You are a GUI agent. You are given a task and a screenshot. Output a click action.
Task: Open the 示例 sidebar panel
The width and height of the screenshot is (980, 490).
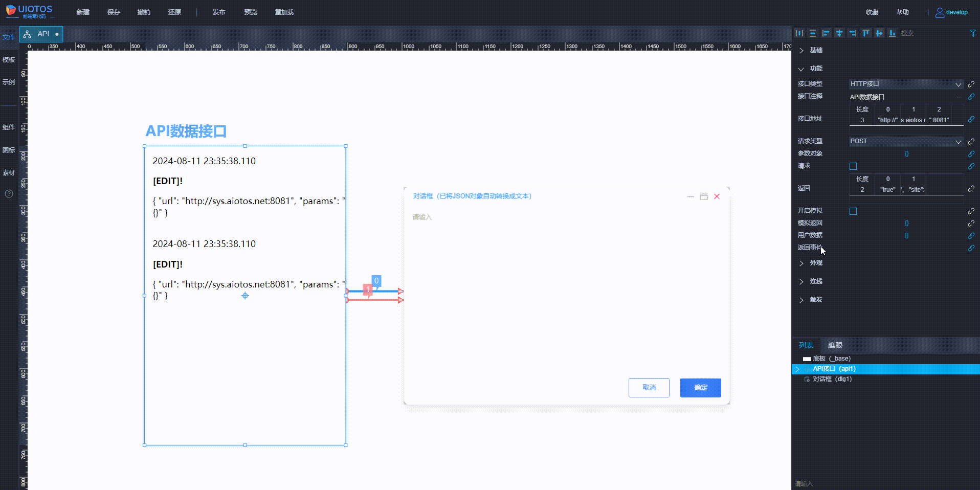9,82
